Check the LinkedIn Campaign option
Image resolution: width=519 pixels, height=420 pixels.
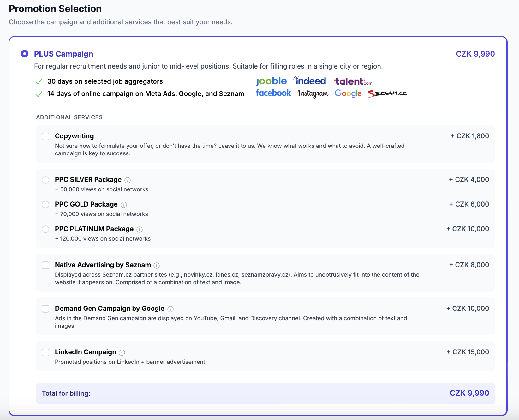(46, 352)
